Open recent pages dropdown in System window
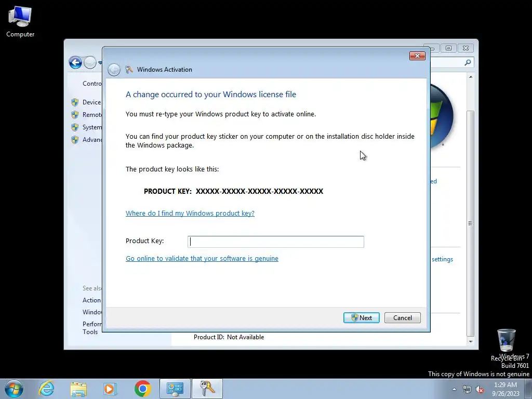Screen dimensions: 532x399 (x=100, y=62)
